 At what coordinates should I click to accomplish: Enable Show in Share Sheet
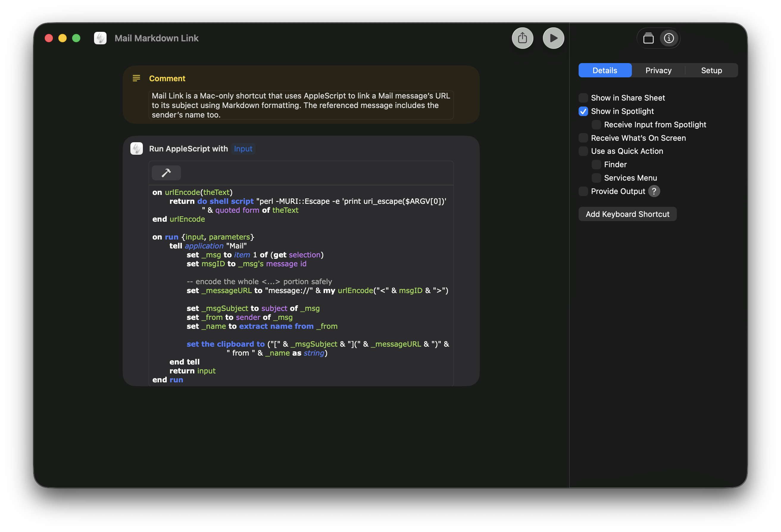pos(583,98)
